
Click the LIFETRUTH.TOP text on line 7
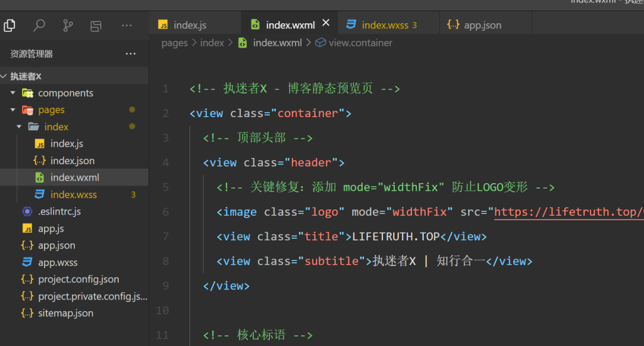pos(396,237)
